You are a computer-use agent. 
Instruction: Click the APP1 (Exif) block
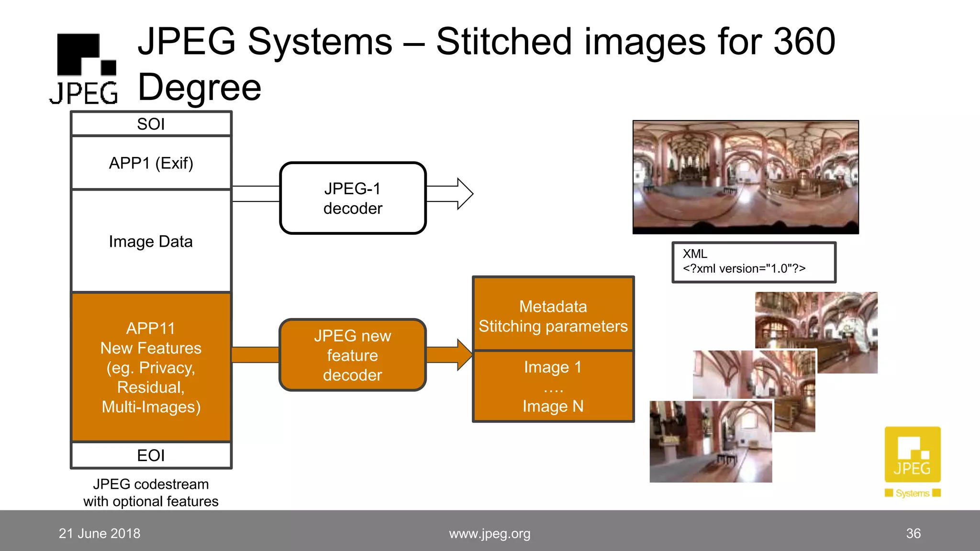pos(151,164)
